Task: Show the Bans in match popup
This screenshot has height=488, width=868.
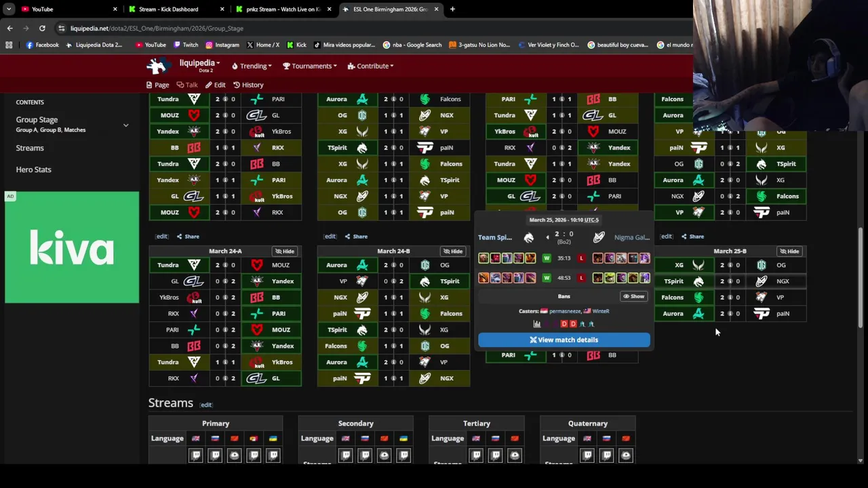Action: point(633,296)
